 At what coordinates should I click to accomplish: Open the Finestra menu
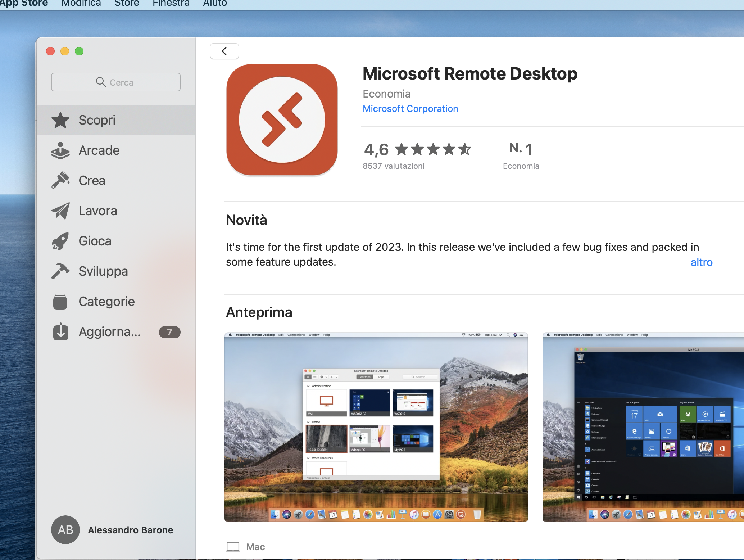tap(171, 3)
